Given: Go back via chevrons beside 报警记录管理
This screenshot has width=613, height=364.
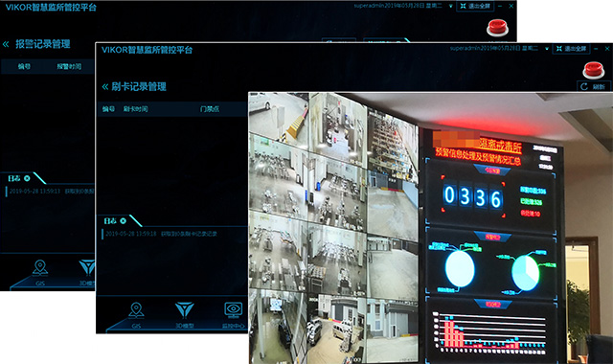Looking at the screenshot, I should pyautogui.click(x=6, y=44).
